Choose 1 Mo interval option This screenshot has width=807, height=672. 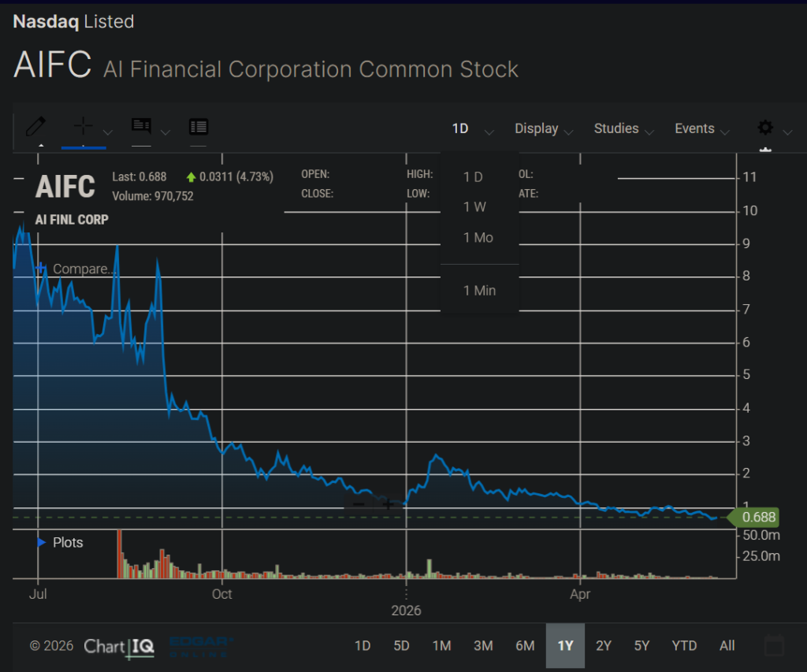479,237
